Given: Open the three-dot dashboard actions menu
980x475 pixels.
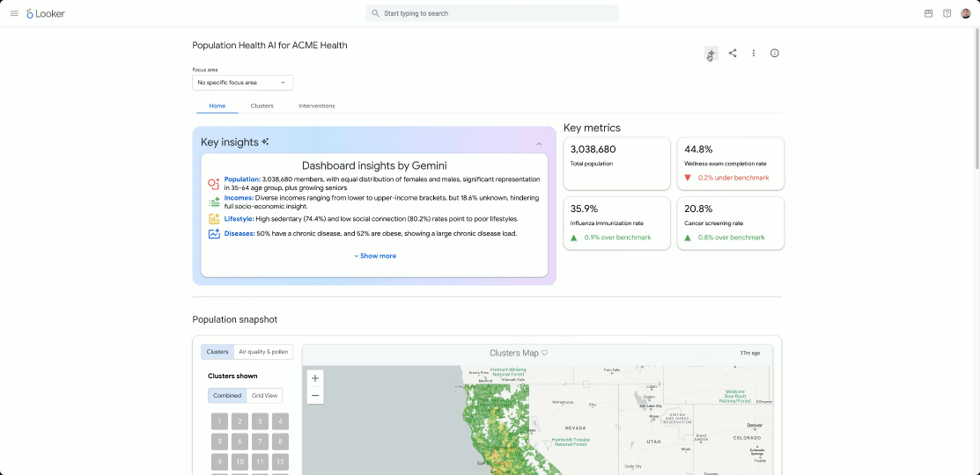Looking at the screenshot, I should click(x=754, y=54).
